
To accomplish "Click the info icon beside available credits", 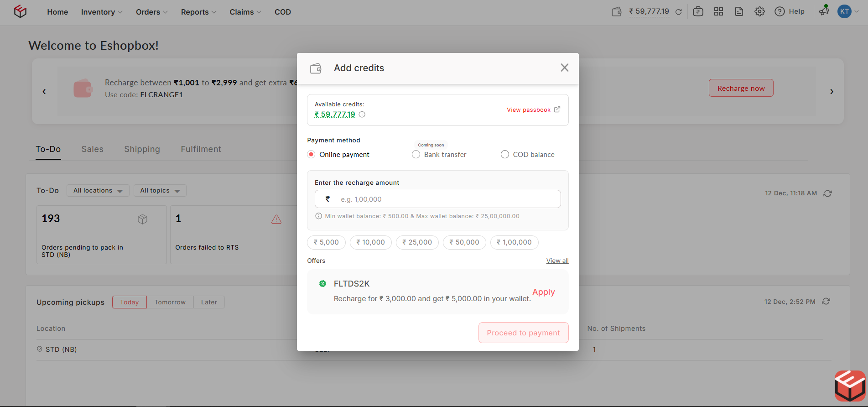I will point(362,115).
